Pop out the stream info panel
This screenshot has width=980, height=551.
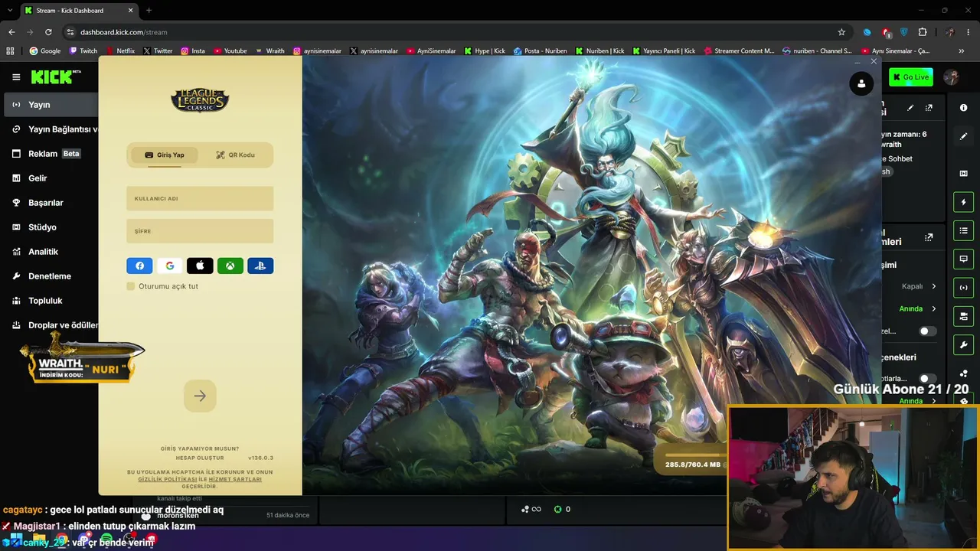point(929,108)
